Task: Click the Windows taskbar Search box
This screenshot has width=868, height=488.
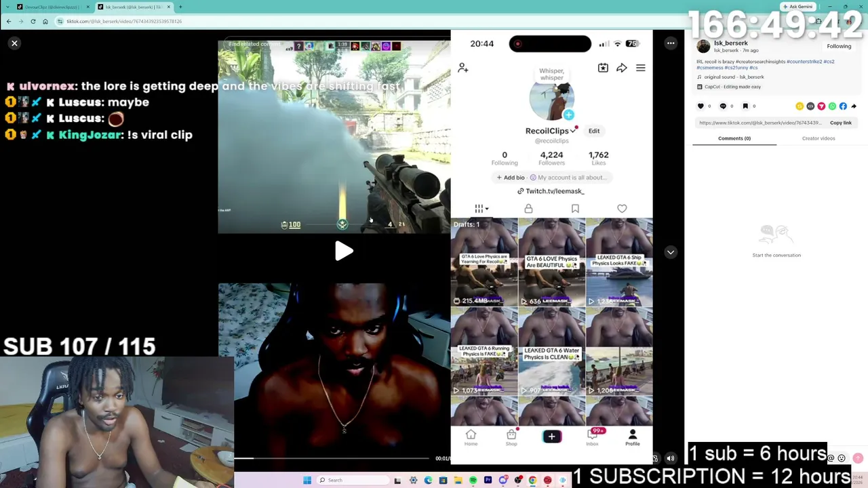Action: click(x=352, y=481)
